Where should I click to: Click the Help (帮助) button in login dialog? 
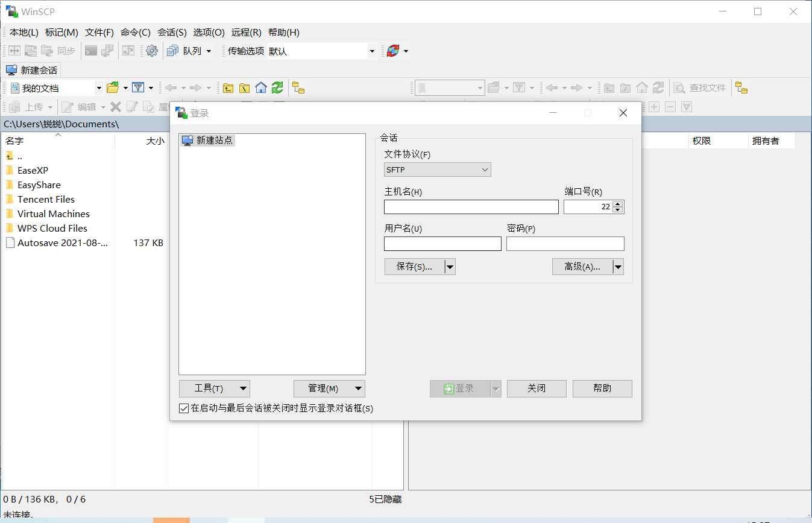pyautogui.click(x=602, y=388)
